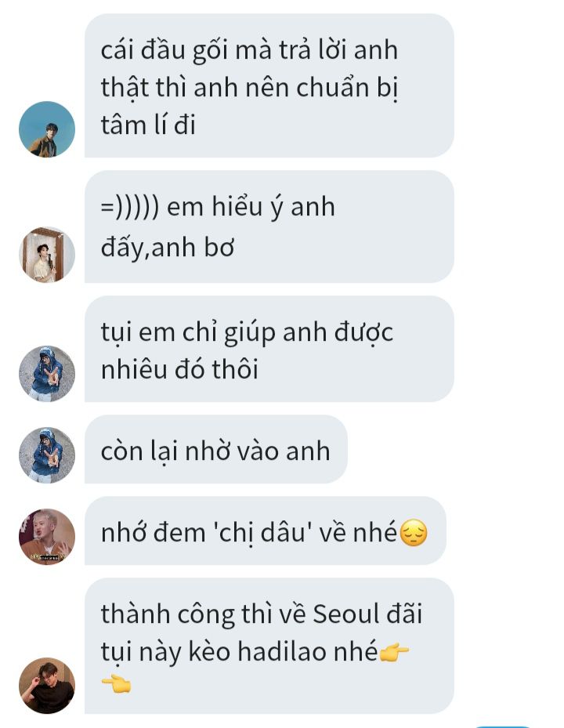This screenshot has width=564, height=728.
Task: Open avatar beside 'tụi em chỉ giúp' message
Action: click(47, 374)
